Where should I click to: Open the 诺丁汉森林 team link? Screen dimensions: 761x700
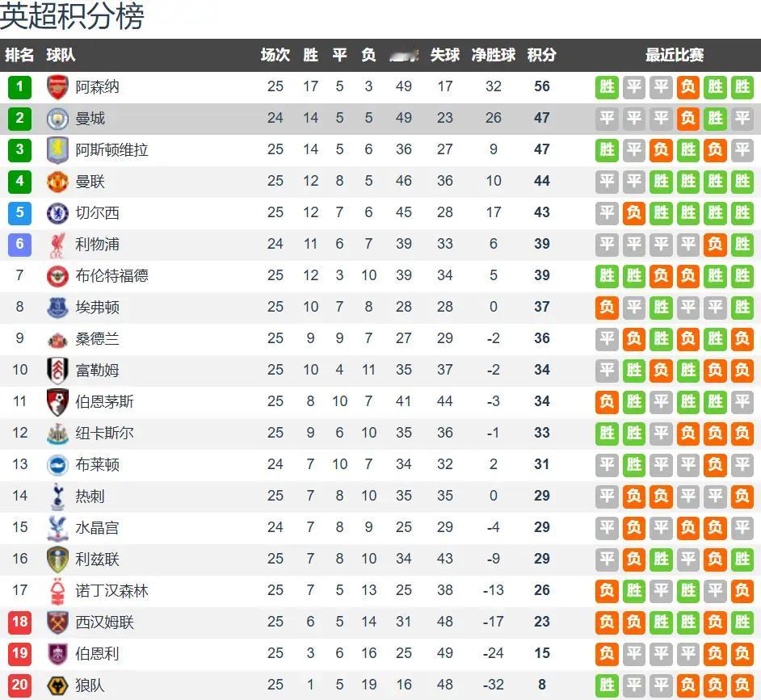click(x=111, y=590)
